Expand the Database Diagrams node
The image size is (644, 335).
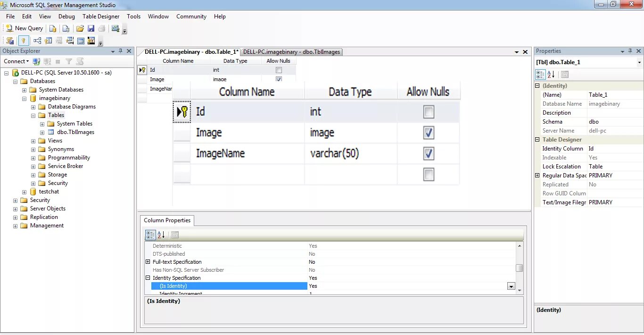pos(33,107)
